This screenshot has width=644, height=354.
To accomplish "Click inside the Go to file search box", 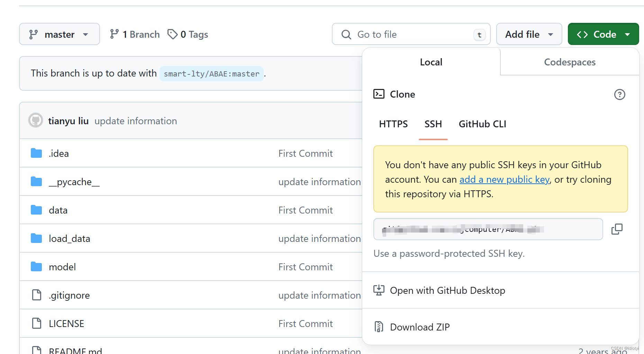I will pos(411,34).
